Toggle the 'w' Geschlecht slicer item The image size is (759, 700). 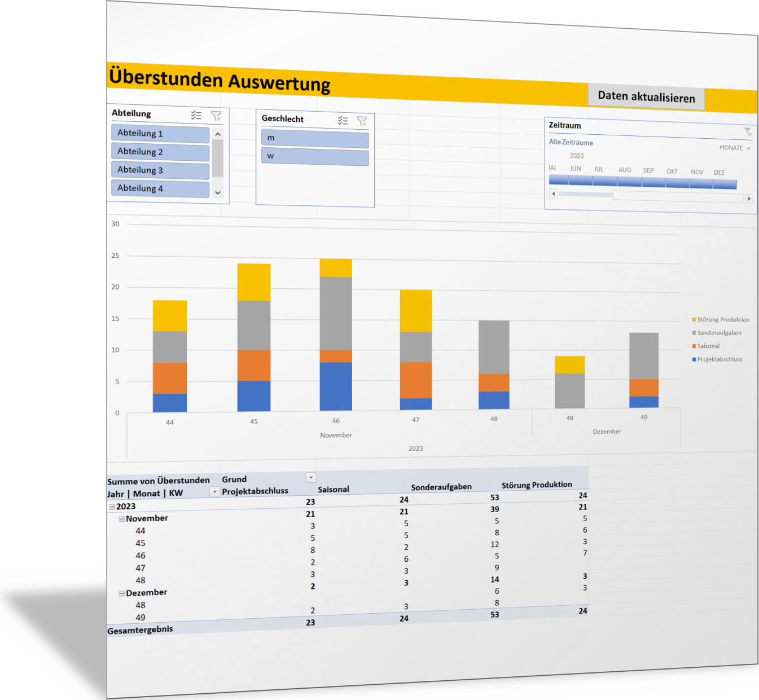point(314,157)
